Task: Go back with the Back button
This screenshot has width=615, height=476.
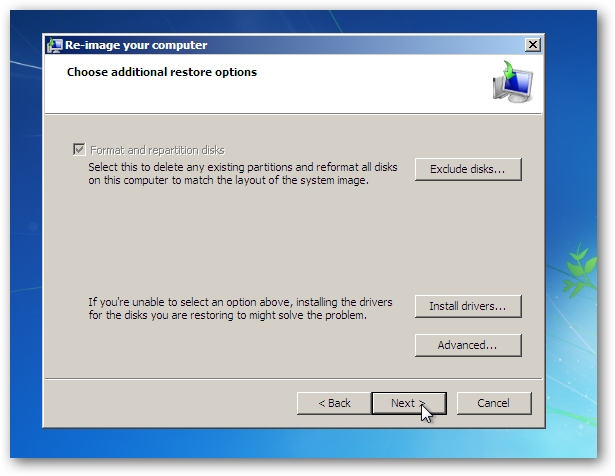Action: (x=334, y=403)
